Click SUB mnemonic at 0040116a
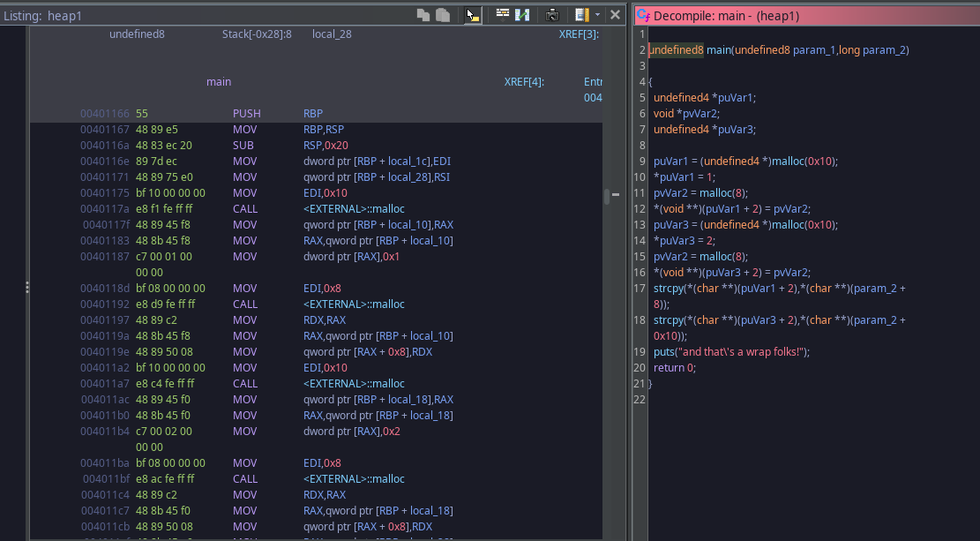 click(243, 146)
